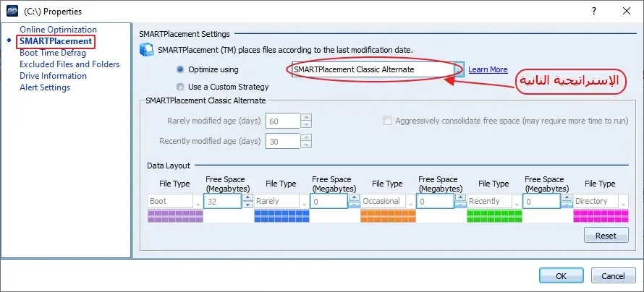The image size is (644, 292).
Task: Open the Recently file type dropdown
Action: pyautogui.click(x=517, y=202)
